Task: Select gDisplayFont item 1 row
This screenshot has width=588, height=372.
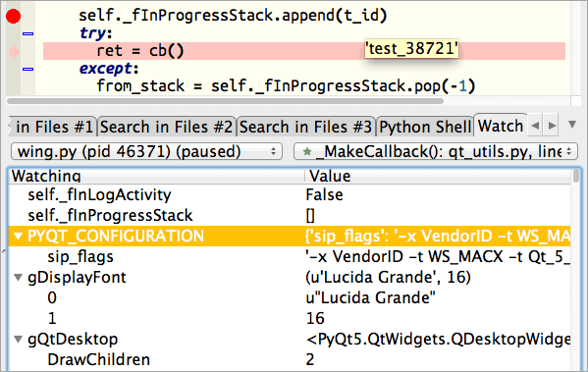Action: 290,319
